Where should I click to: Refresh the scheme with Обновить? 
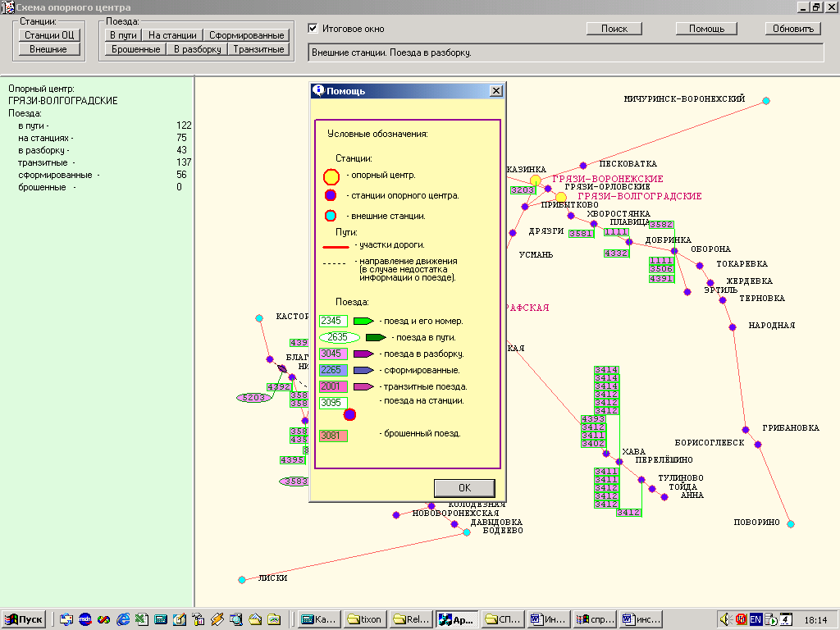point(793,29)
